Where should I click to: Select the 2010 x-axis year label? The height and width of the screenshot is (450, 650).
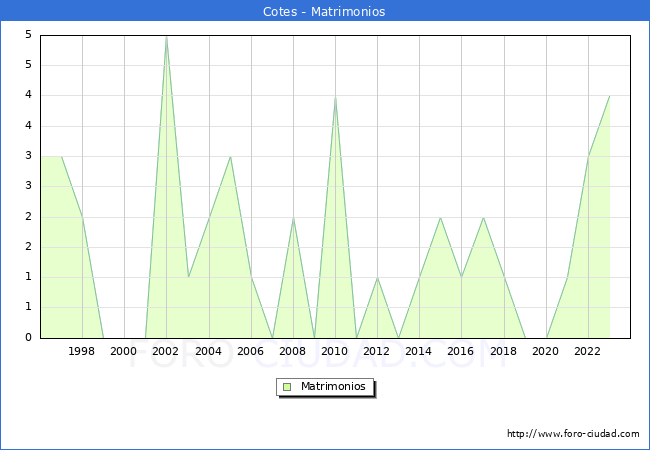(335, 351)
